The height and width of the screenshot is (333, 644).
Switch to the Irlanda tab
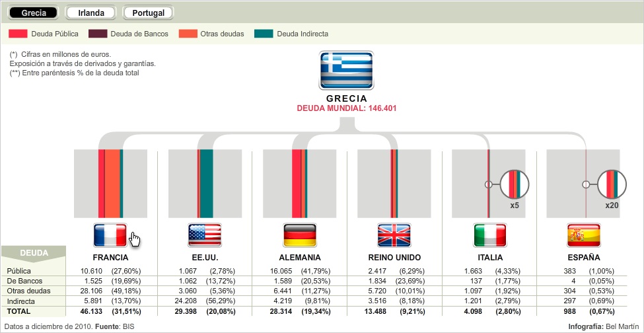point(91,13)
